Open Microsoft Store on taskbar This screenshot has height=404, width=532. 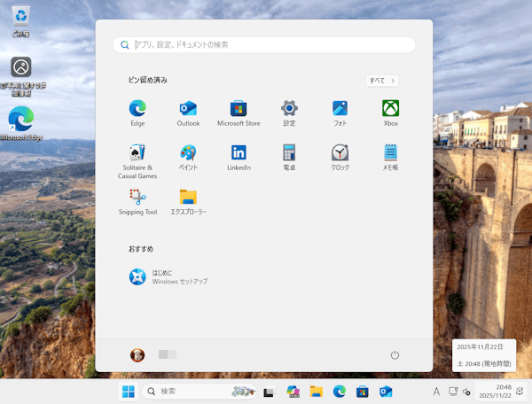pyautogui.click(x=363, y=392)
